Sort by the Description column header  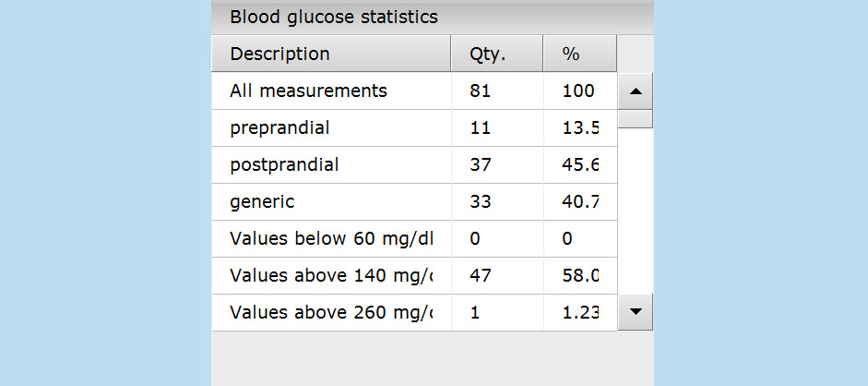pos(330,54)
